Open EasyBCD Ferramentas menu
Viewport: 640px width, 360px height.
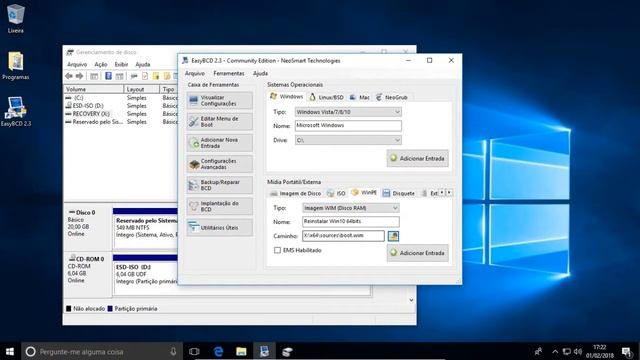[229, 73]
